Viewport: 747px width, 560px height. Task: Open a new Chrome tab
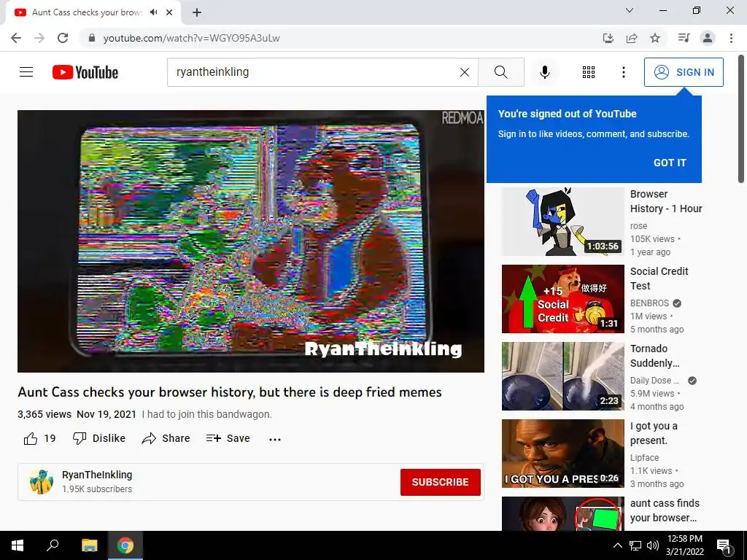pos(197,12)
